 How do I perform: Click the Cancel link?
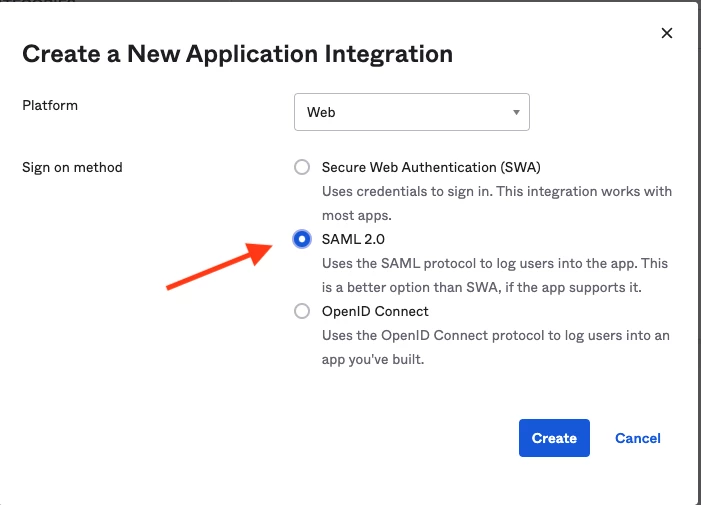(637, 438)
